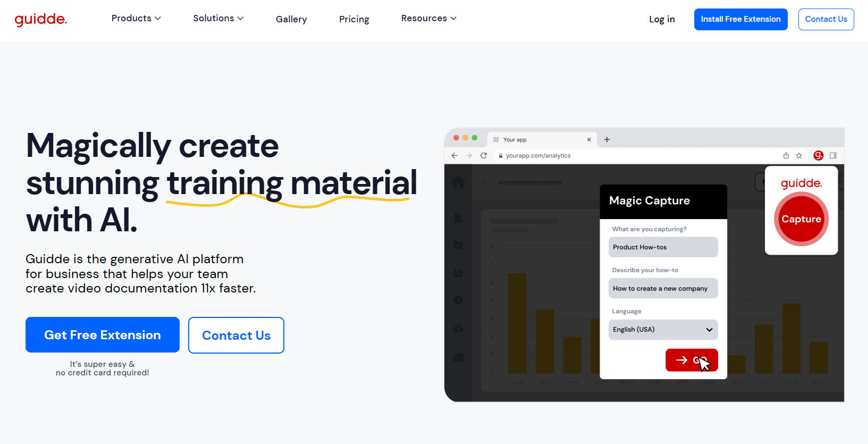Select the 'Your app' browser tab

pos(542,139)
